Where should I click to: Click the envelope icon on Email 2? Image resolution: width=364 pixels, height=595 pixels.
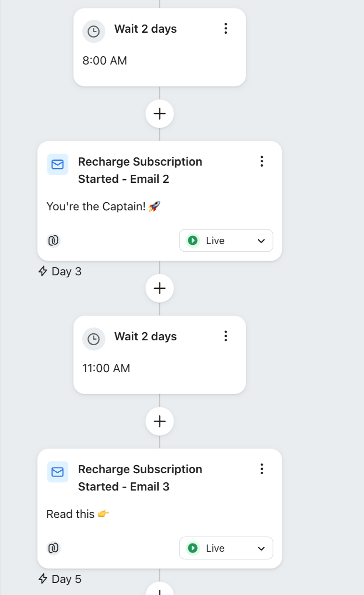[57, 165]
